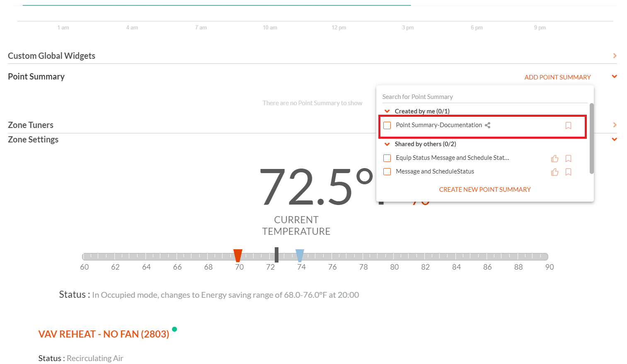This screenshot has height=364, width=627.
Task: Collapse the Point Summary section chevron
Action: pyautogui.click(x=615, y=76)
